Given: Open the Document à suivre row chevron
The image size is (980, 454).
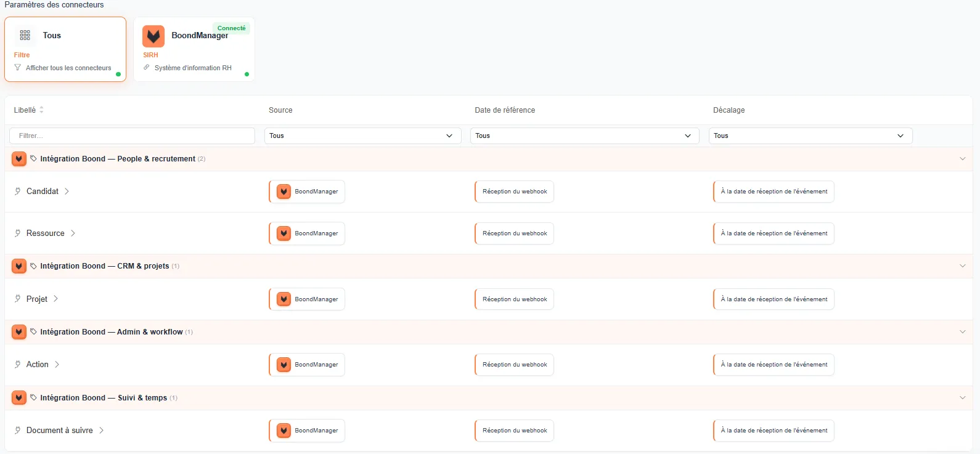Looking at the screenshot, I should coord(101,431).
